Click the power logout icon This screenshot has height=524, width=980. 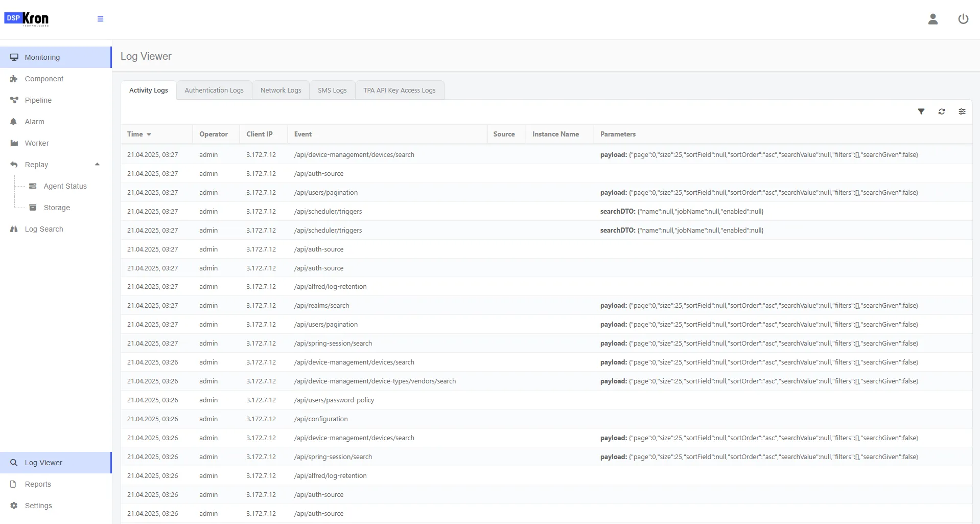point(963,19)
